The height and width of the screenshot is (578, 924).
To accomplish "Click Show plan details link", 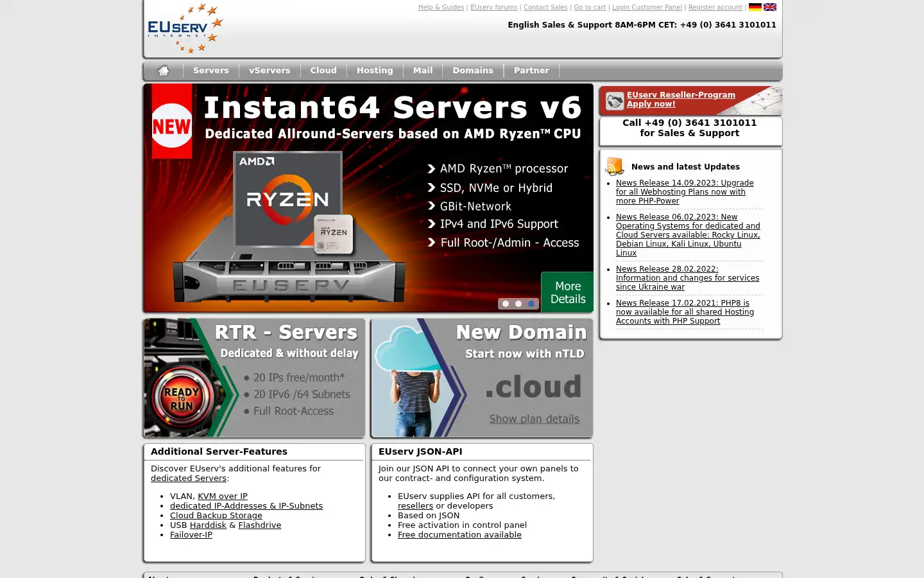I will click(x=535, y=419).
